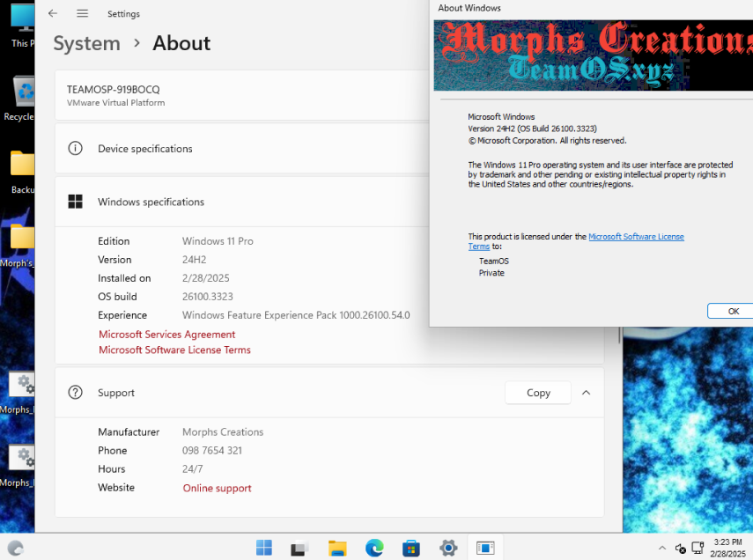This screenshot has height=560, width=753.
Task: Click the Morphs Creations banner in About Windows
Action: click(x=593, y=55)
